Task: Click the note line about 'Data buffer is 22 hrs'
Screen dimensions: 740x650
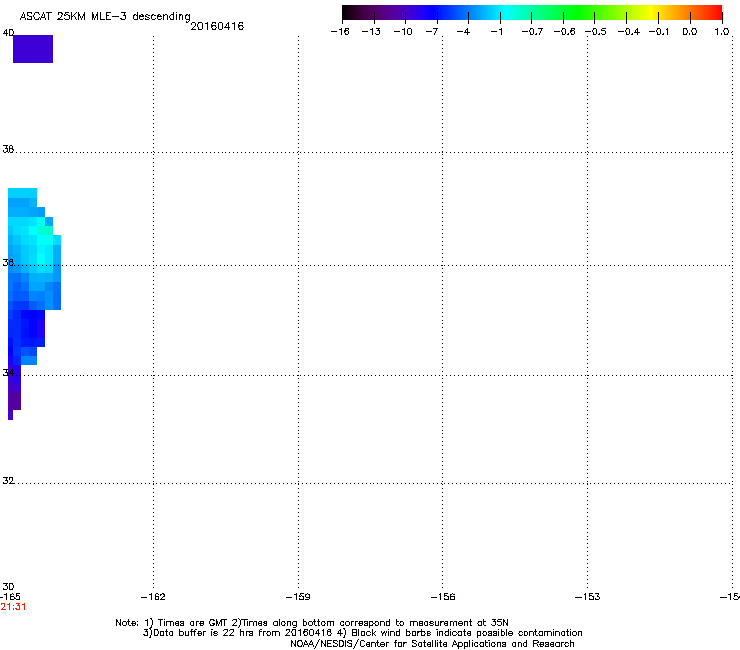Action: 362,633
